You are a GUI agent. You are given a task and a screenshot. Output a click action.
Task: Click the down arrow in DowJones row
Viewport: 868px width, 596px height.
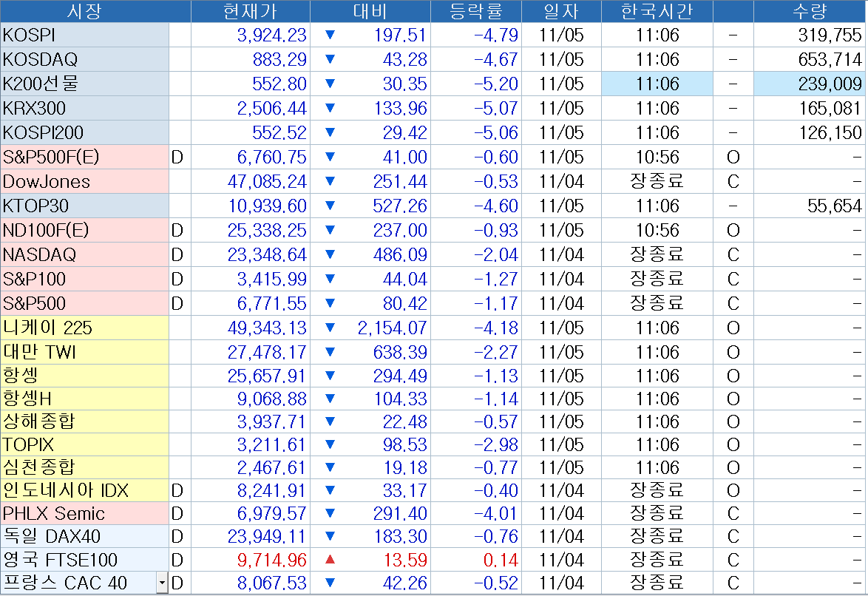pyautogui.click(x=330, y=182)
